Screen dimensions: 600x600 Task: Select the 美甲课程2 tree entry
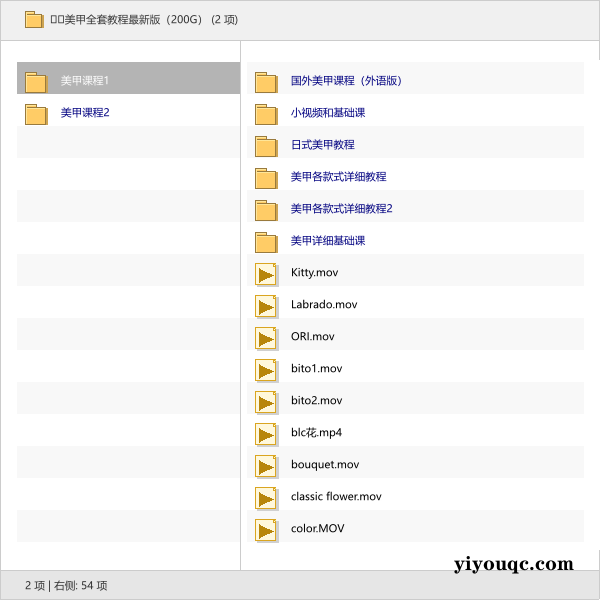85,113
